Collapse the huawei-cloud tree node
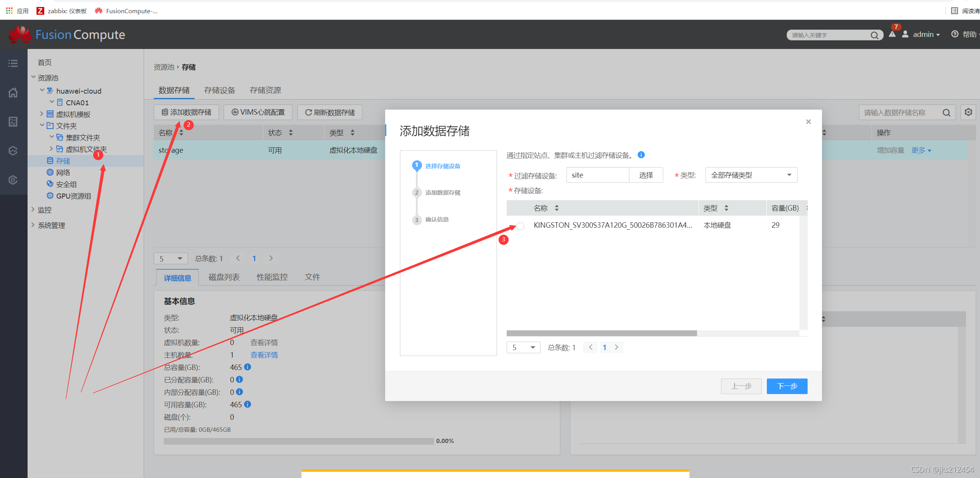 (x=42, y=91)
